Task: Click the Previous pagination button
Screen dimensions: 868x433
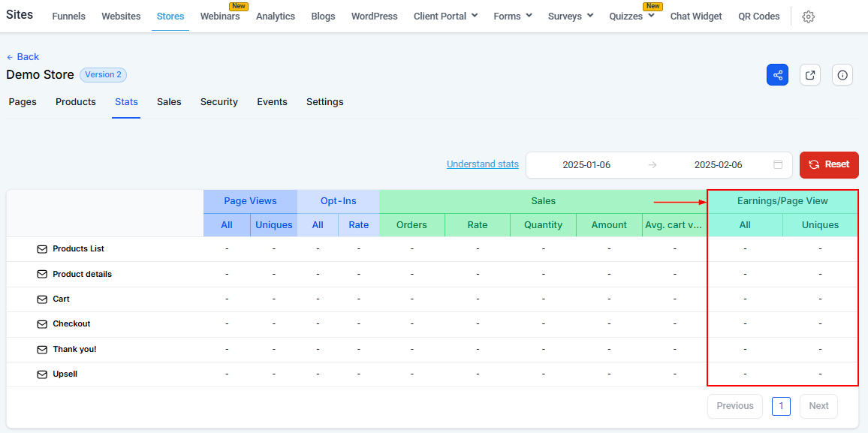Action: [x=735, y=406]
